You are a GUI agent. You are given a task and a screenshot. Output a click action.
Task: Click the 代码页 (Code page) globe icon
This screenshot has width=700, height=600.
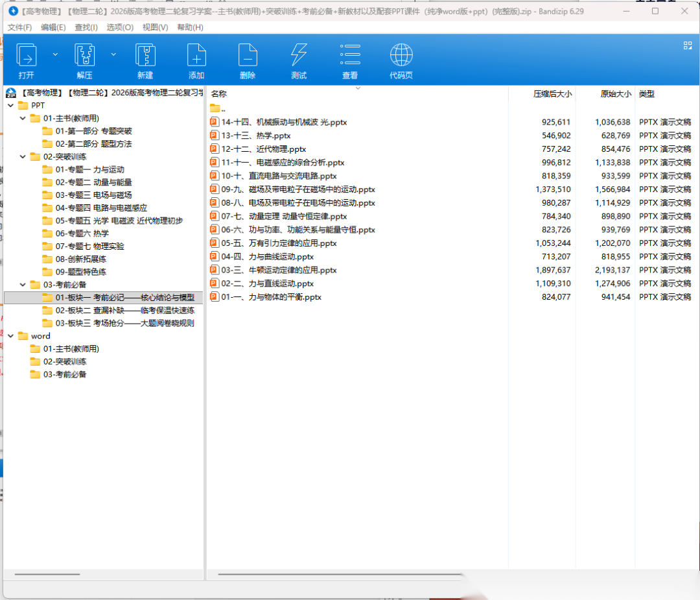401,56
